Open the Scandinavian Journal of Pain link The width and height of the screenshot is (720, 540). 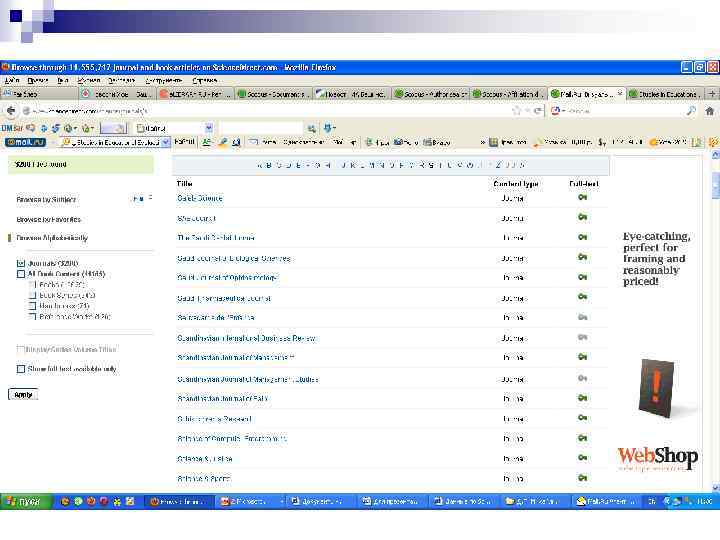(222, 398)
